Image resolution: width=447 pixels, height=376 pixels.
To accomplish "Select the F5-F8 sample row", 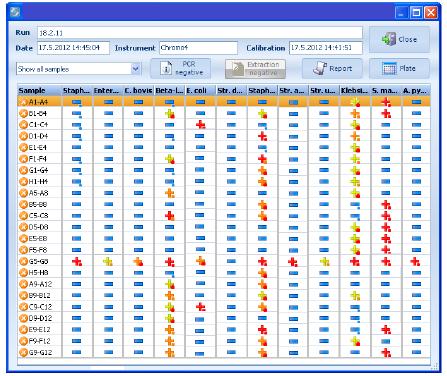I will click(224, 250).
